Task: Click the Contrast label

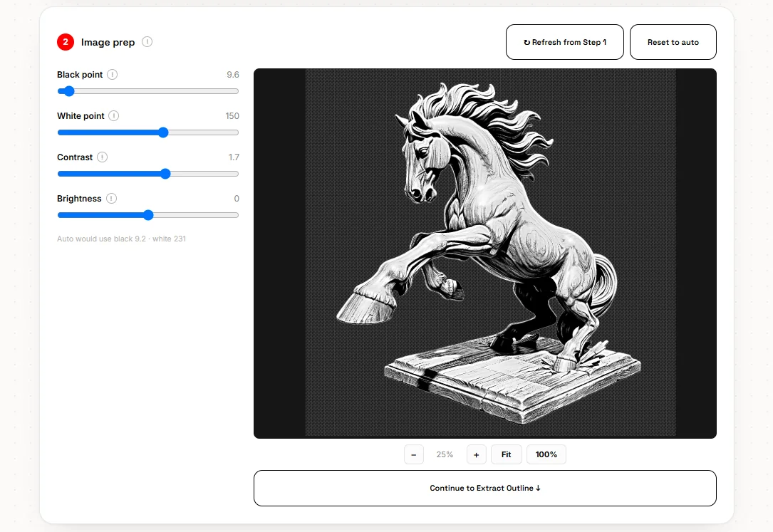Action: (x=75, y=157)
